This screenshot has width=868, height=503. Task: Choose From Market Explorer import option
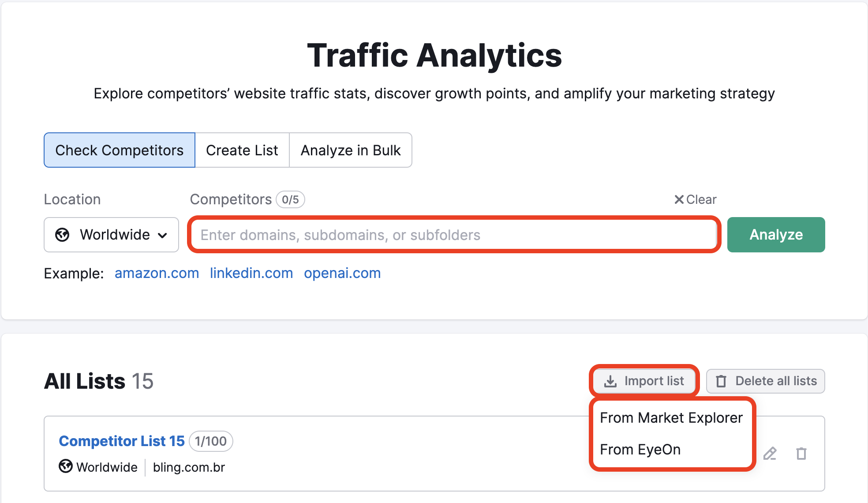tap(671, 418)
